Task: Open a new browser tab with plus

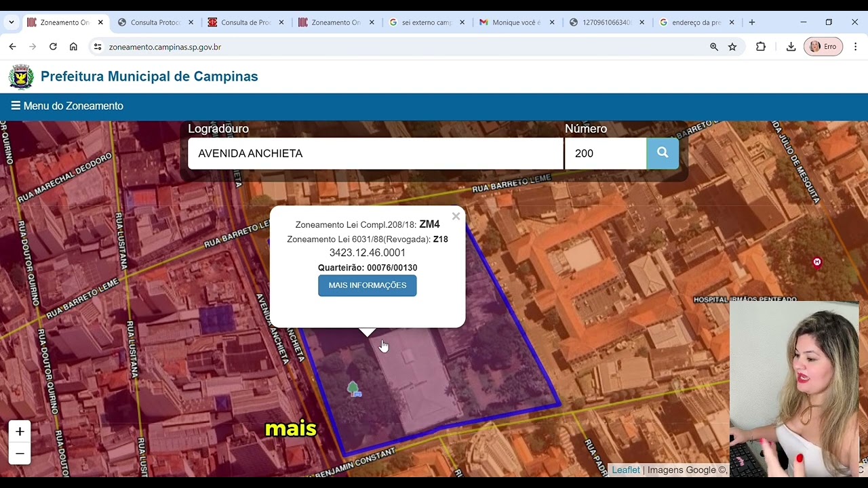Action: [751, 22]
